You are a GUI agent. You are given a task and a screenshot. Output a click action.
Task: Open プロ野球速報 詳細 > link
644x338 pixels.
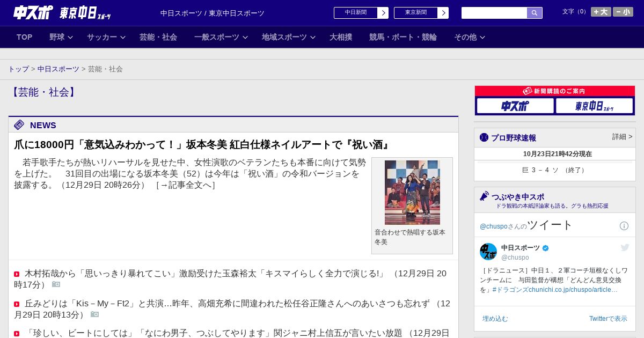point(622,137)
